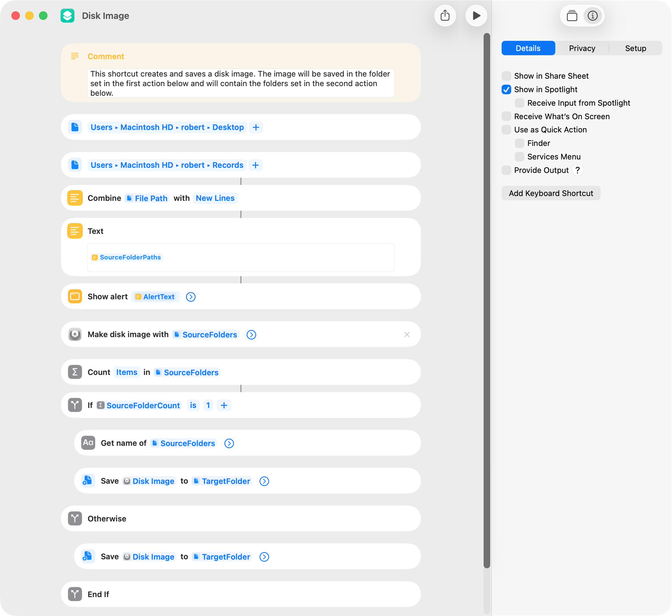
Task: Remove the Make disk image action
Action: 407,334
